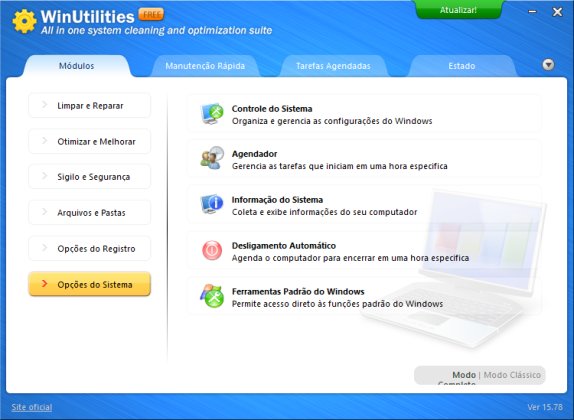Screen dimensions: 574x420
Task: Open the Desligamento Automático title
Action: coord(284,245)
